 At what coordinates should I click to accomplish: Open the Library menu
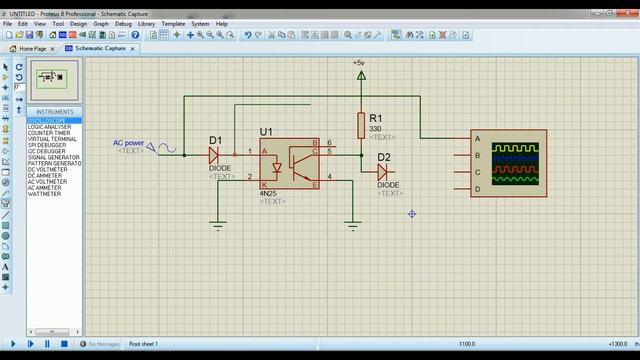tap(146, 24)
